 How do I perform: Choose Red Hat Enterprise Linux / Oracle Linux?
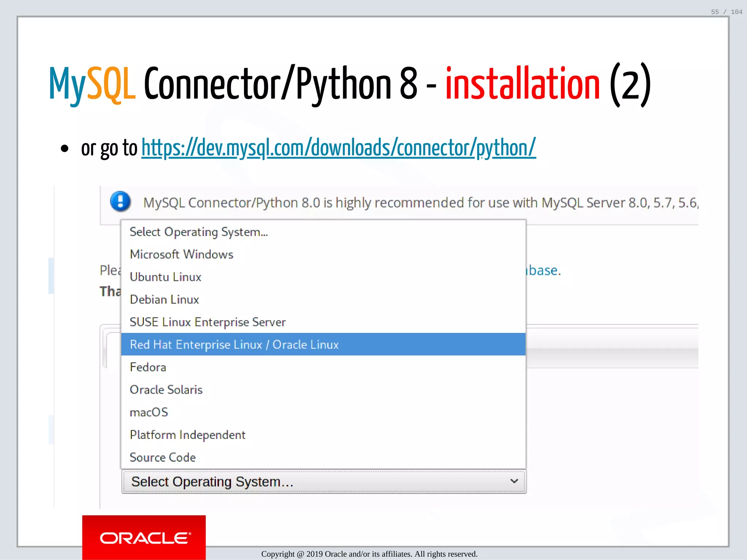click(234, 345)
